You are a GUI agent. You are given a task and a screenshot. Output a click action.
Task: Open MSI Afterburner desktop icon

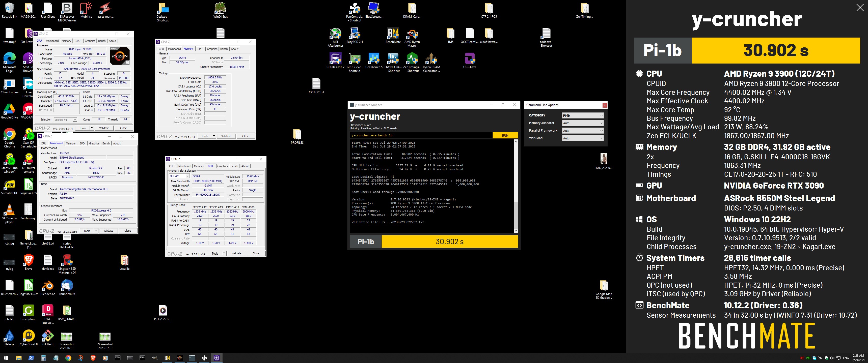335,37
